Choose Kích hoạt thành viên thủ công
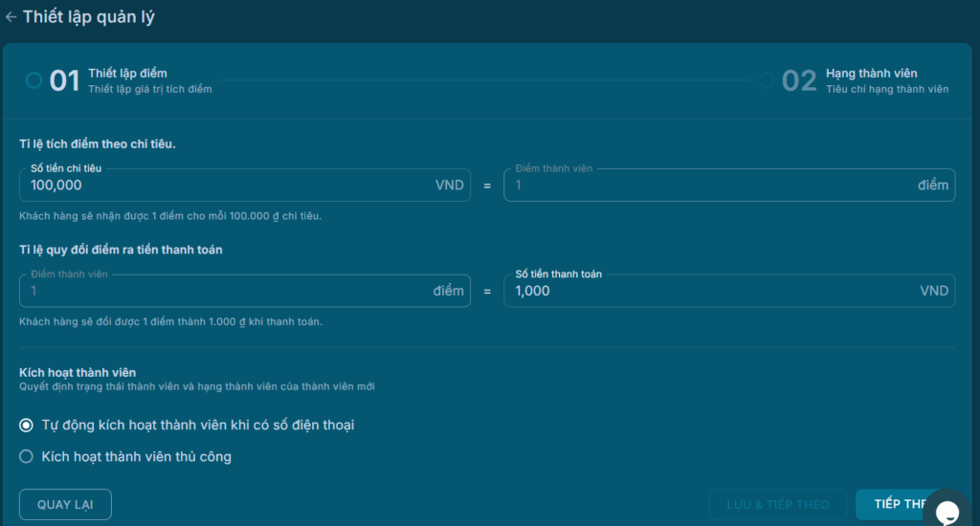This screenshot has width=980, height=526. click(27, 457)
